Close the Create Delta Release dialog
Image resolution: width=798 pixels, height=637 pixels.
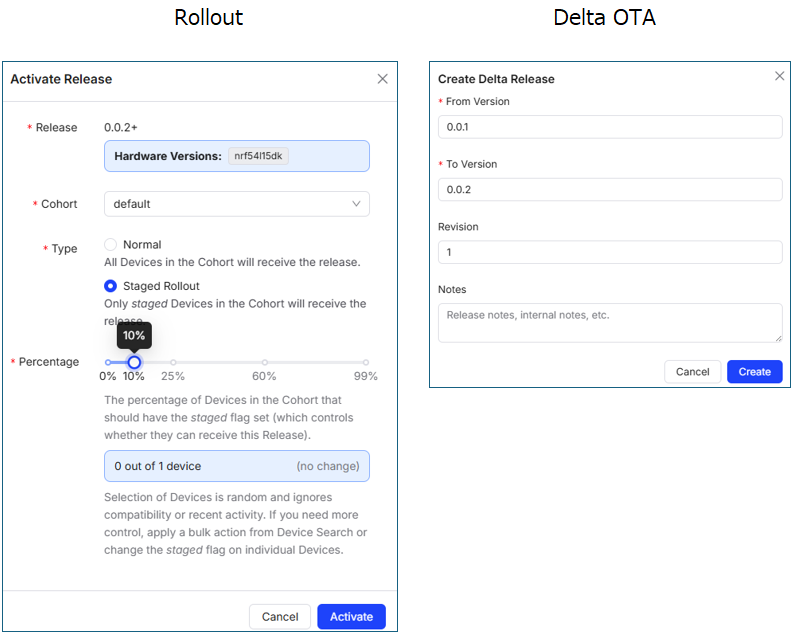pos(780,76)
